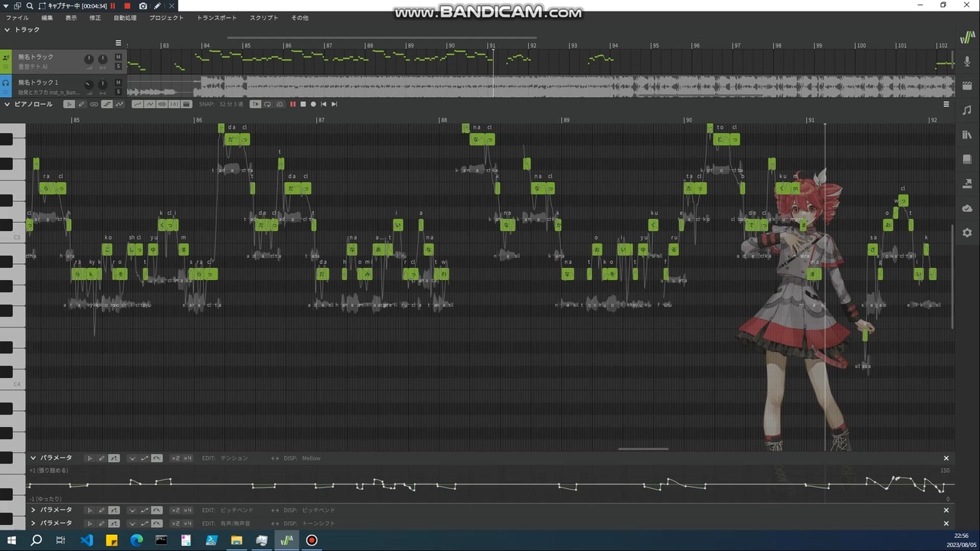This screenshot has height=551, width=980.
Task: Select the pencil tool in piano roll toolbar
Action: 82,104
